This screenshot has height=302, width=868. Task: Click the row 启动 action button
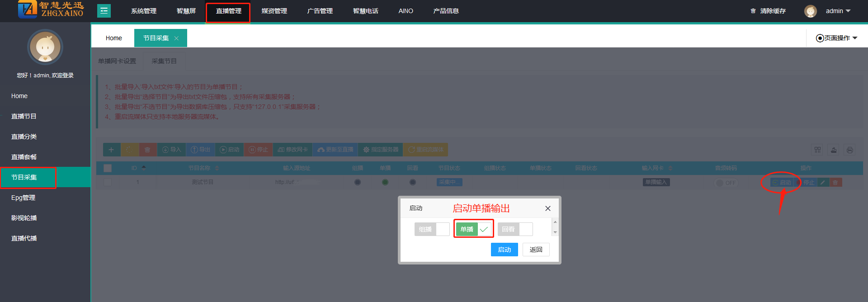(x=782, y=183)
